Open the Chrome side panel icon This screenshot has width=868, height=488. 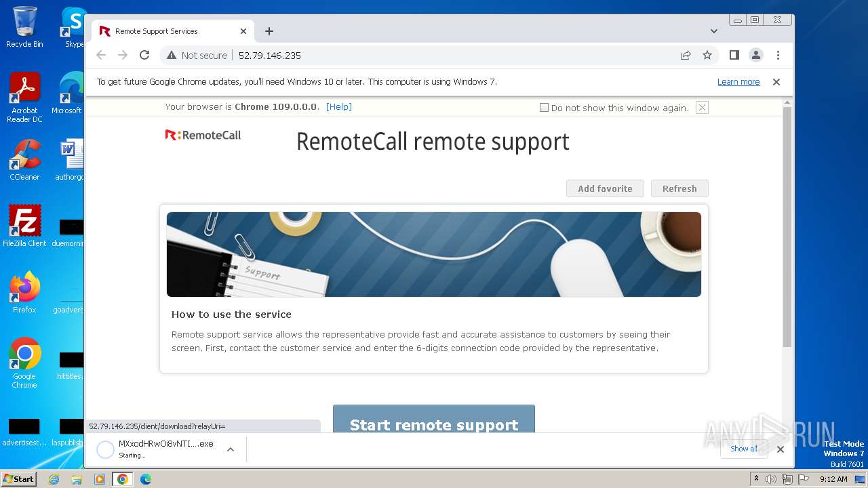coord(734,56)
